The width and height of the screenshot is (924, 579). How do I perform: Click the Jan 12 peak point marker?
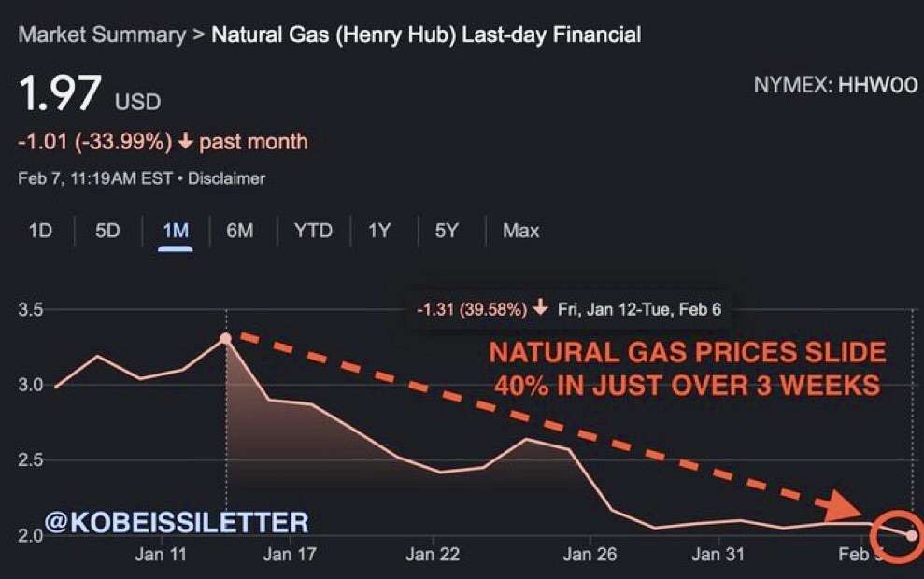(x=226, y=338)
